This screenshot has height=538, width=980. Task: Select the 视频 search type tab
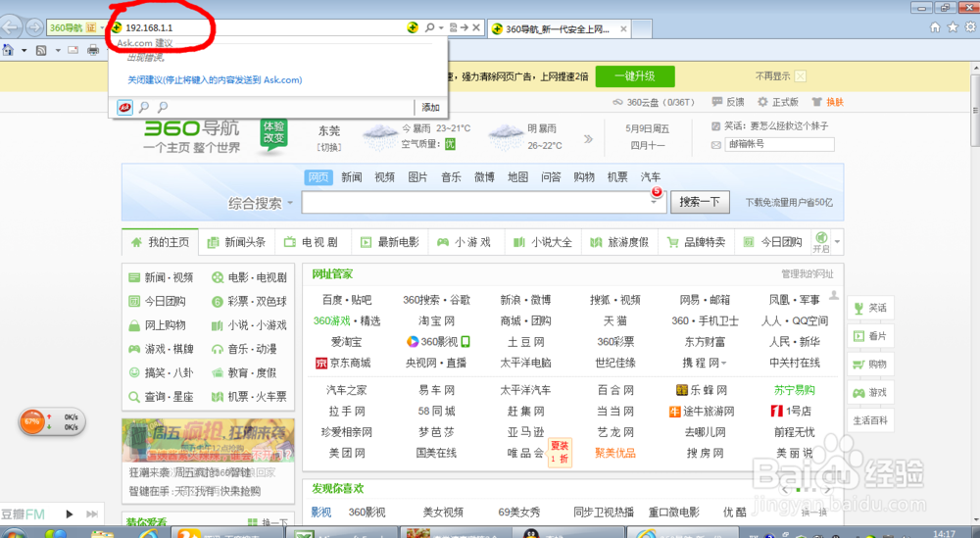click(384, 177)
